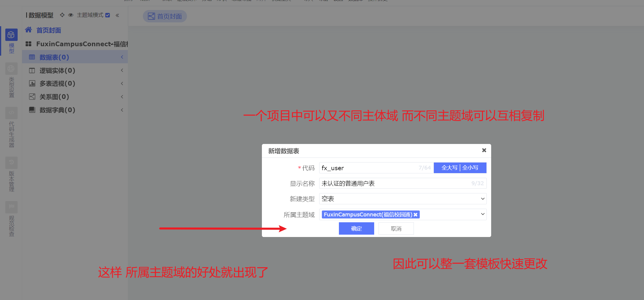Expand the 数据字典(0) chevron
Image resolution: width=644 pixels, height=300 pixels.
click(x=122, y=110)
